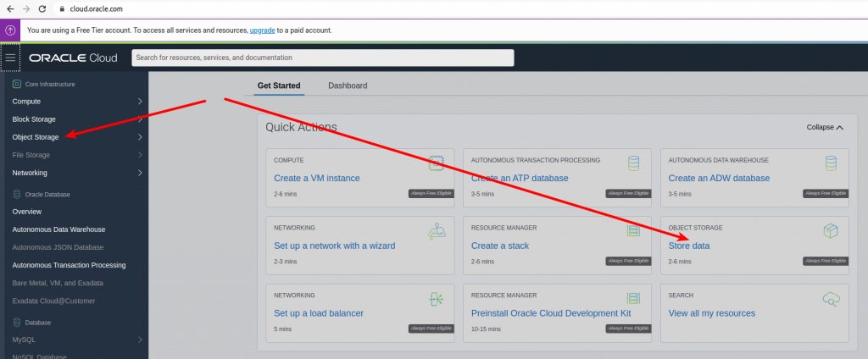Click the Search cloud magnifier icon
This screenshot has height=359, width=868.
(831, 299)
